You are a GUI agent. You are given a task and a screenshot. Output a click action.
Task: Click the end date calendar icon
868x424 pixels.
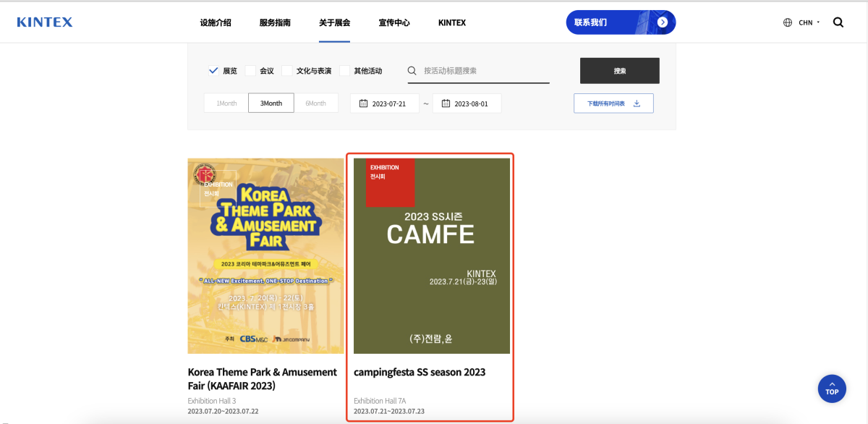[446, 103]
